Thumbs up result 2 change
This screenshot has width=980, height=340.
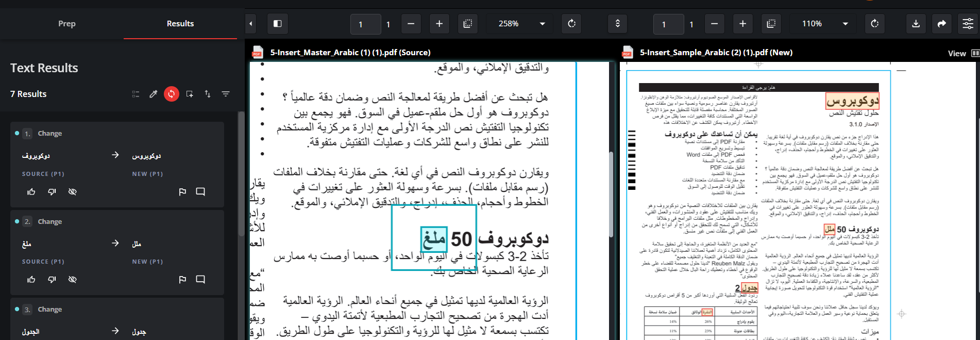click(x=31, y=280)
